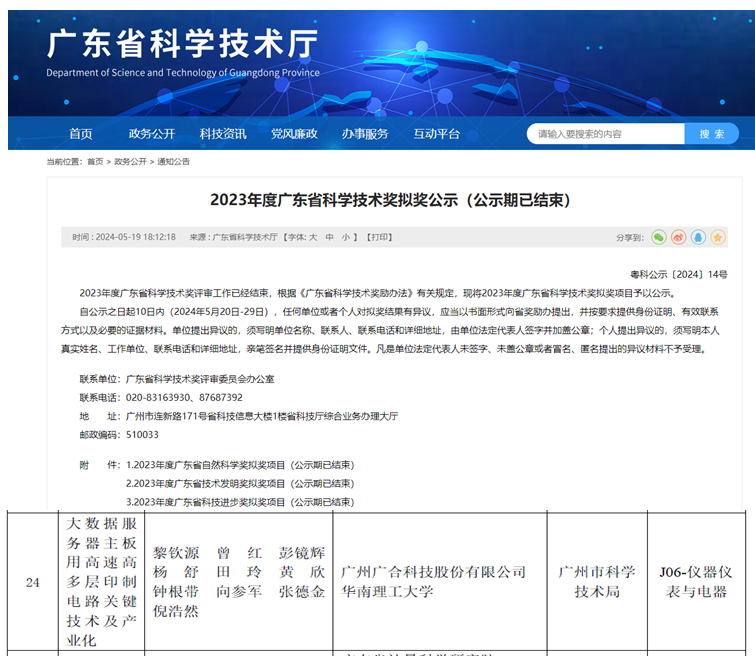The width and height of the screenshot is (755, 656).
Task: Navigate to 互动平台
Action: coord(436,134)
